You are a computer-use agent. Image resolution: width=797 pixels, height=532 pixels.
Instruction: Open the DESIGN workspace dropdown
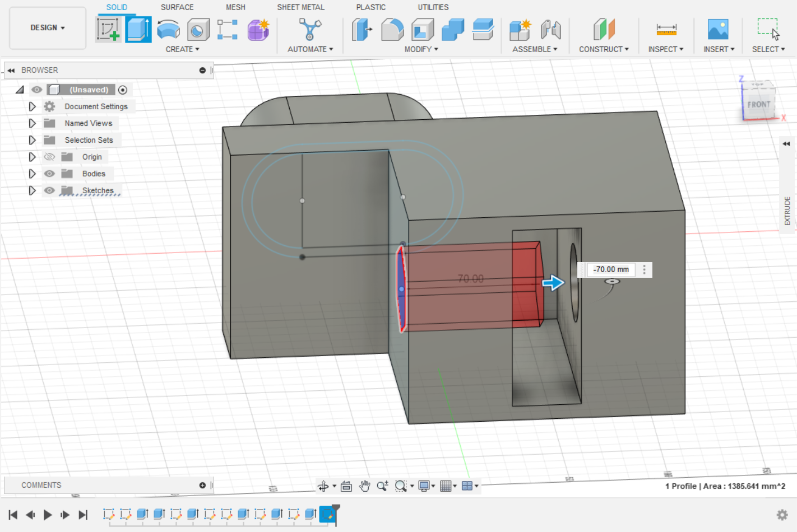click(x=47, y=27)
